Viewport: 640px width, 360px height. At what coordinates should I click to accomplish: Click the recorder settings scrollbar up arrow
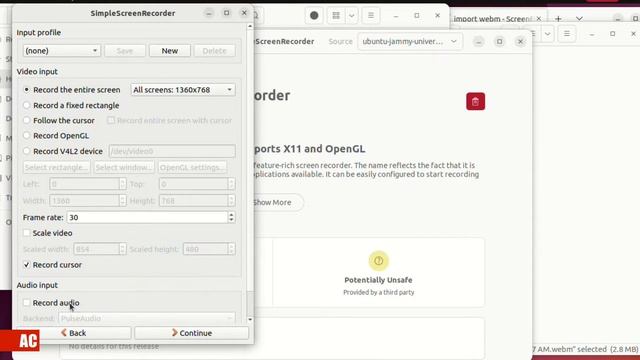pos(250,27)
